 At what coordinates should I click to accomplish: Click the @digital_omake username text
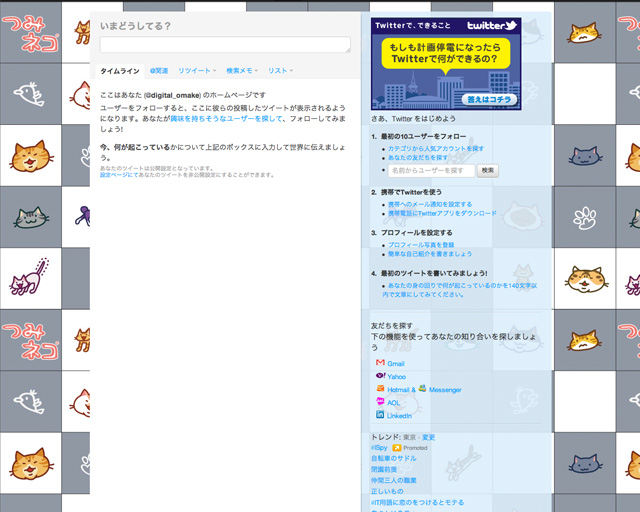[x=172, y=95]
